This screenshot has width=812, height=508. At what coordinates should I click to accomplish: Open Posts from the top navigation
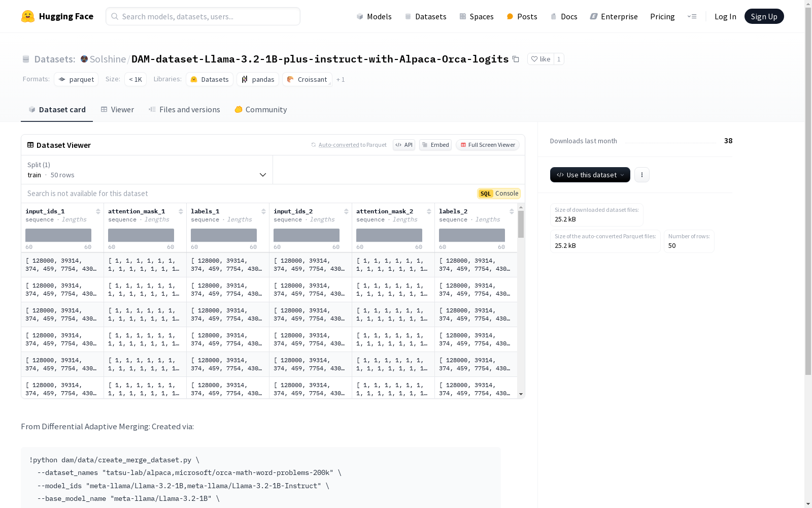coord(522,16)
